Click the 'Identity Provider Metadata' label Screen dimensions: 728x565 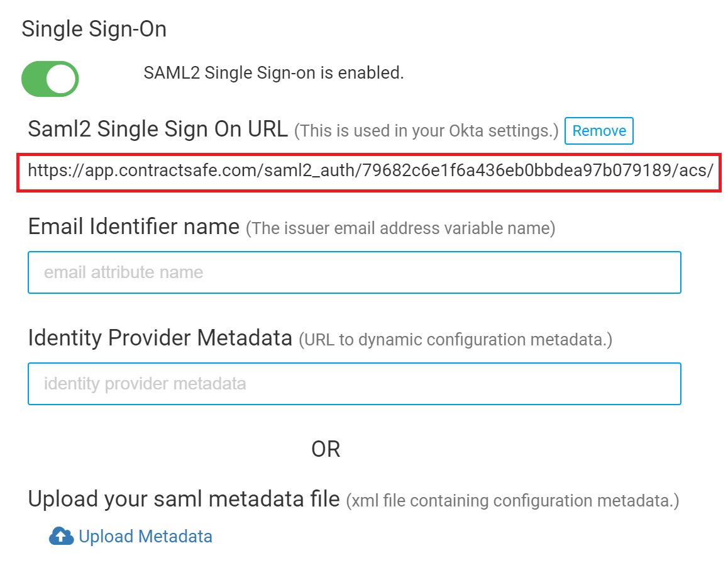pos(160,338)
